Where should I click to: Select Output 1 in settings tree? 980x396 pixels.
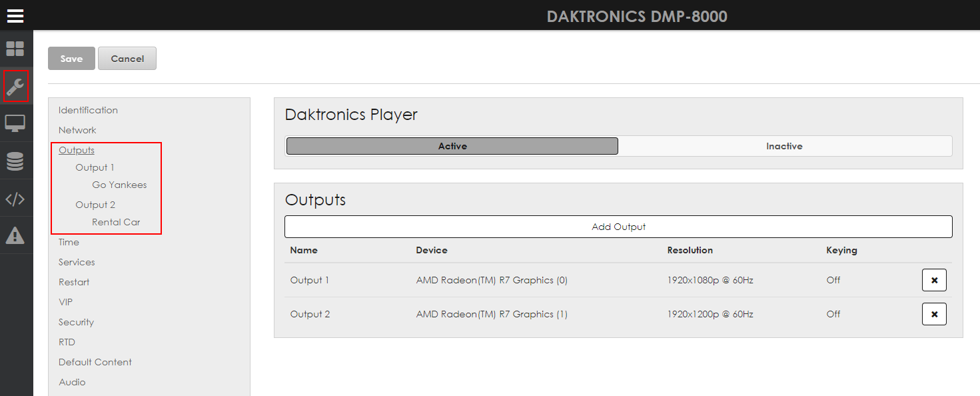(95, 167)
